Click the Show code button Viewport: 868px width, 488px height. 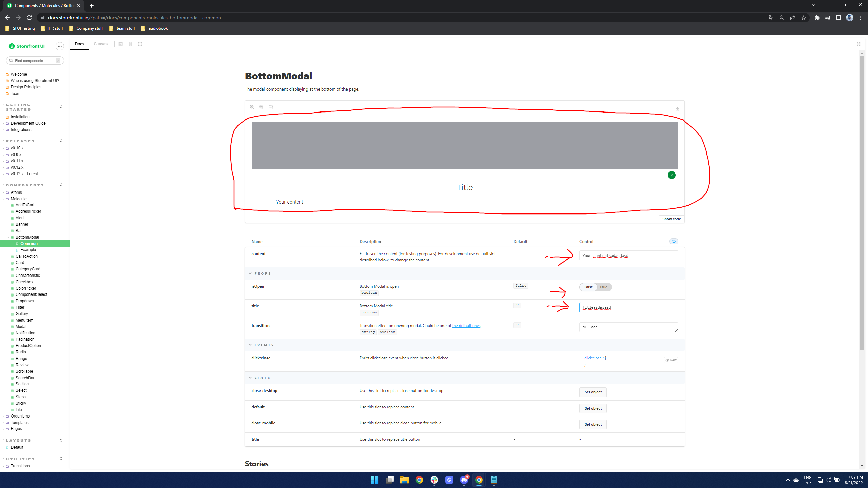671,219
